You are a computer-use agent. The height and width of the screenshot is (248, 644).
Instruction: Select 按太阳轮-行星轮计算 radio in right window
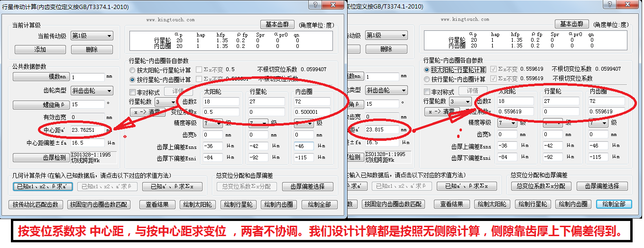coord(428,69)
